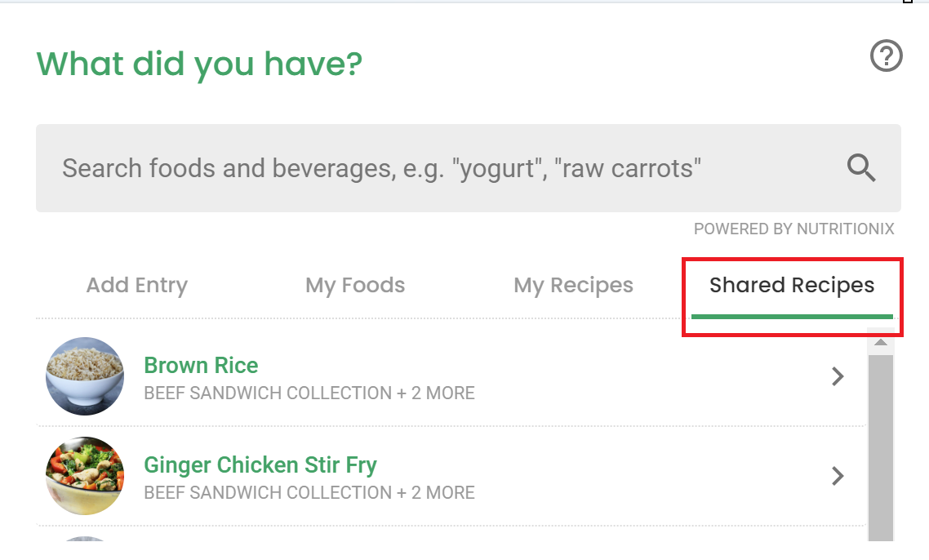929x560 pixels.
Task: Expand Ginger Chicken Stir Fry chevron arrow
Action: (x=837, y=476)
